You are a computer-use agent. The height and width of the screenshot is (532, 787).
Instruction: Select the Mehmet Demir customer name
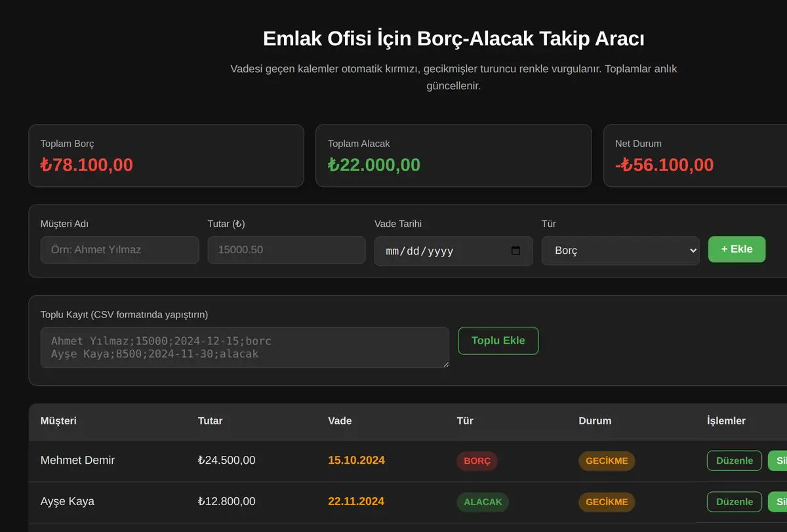point(77,460)
